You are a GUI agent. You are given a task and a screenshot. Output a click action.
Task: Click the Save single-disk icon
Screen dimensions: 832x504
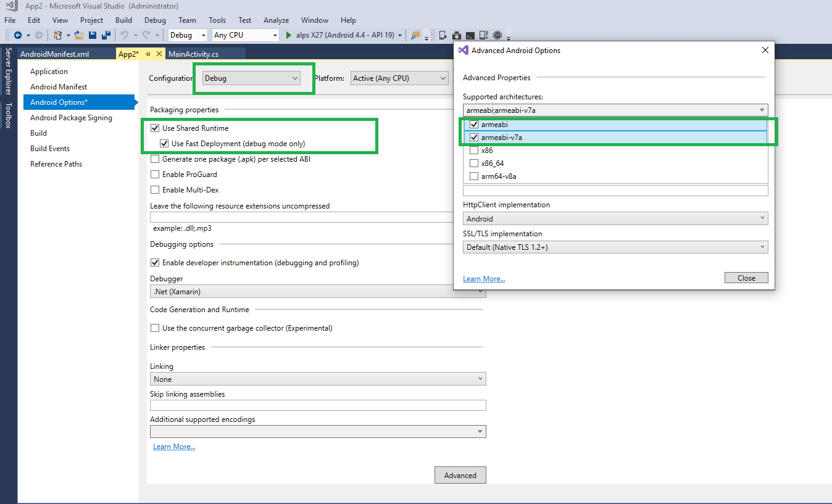pyautogui.click(x=93, y=35)
